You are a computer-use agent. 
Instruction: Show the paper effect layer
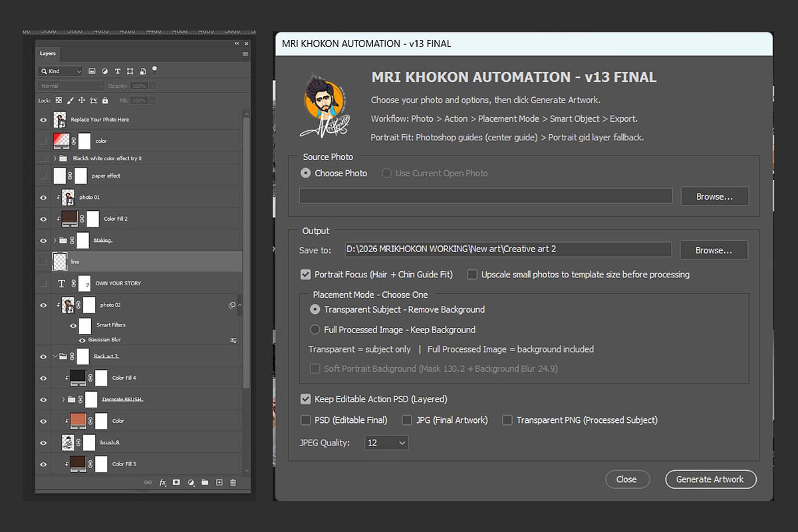[43, 176]
